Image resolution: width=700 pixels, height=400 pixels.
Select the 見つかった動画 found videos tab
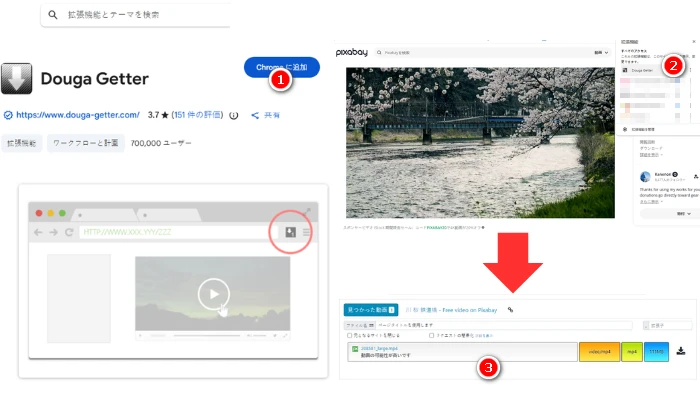(371, 310)
